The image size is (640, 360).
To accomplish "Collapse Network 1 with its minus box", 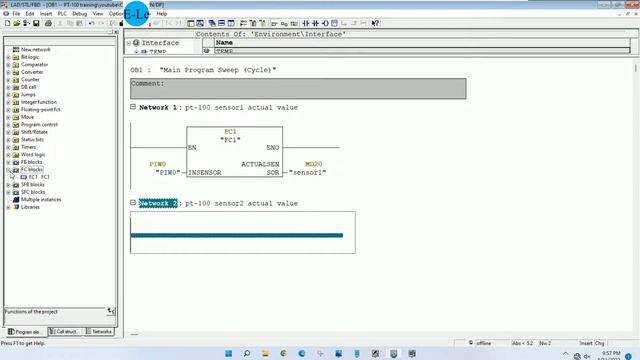I will pyautogui.click(x=133, y=107).
